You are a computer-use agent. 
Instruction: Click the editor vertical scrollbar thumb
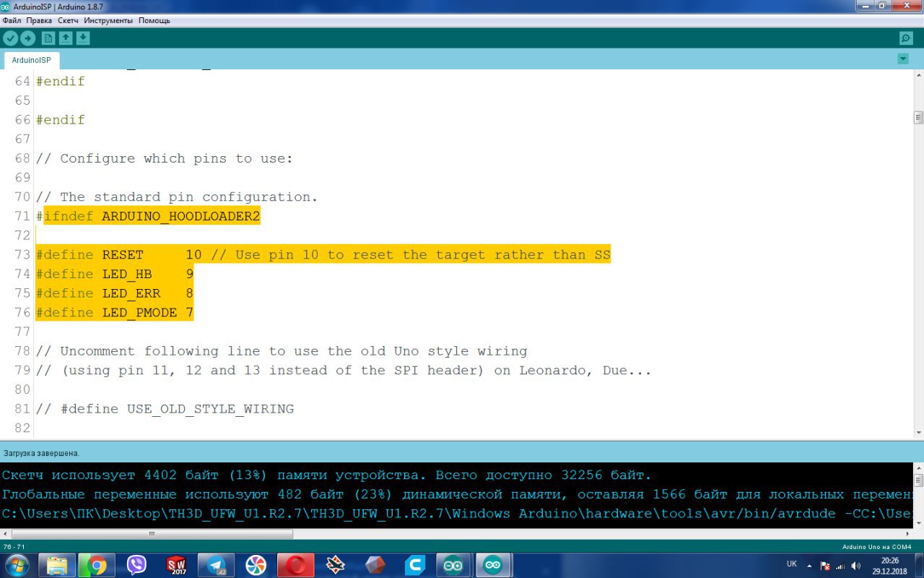[x=919, y=117]
